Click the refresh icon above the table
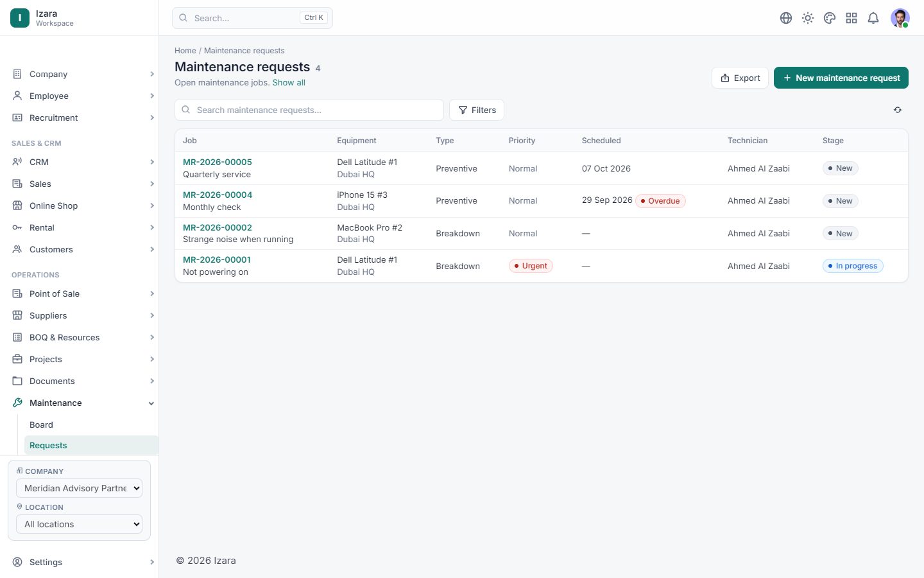924x578 pixels. [898, 110]
